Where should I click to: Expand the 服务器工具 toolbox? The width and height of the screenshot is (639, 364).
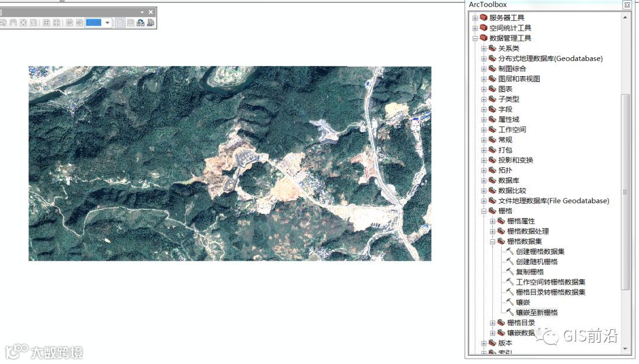pos(475,18)
